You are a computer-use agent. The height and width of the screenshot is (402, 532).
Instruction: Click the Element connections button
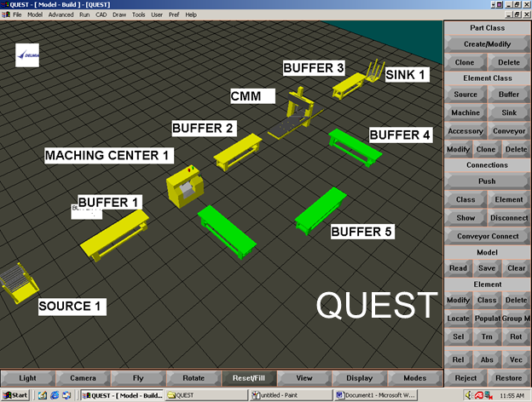pos(509,199)
